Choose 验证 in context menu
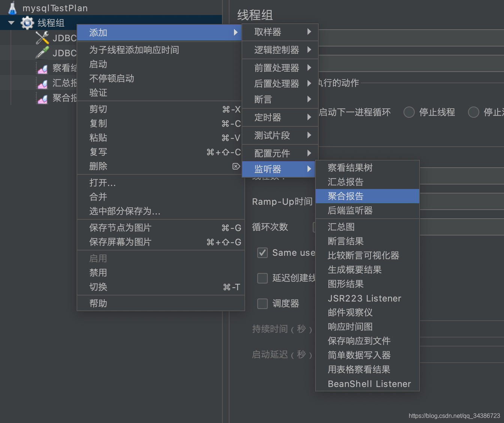This screenshot has width=504, height=423. pos(159,93)
